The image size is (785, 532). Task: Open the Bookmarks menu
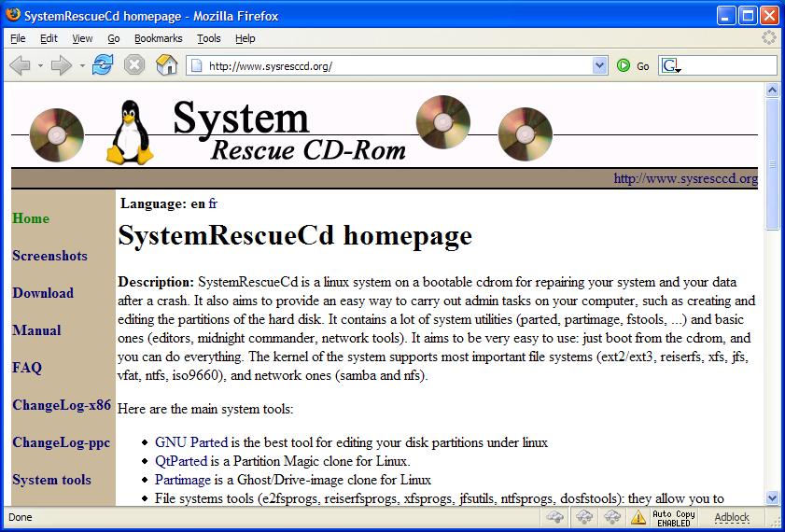coord(158,38)
